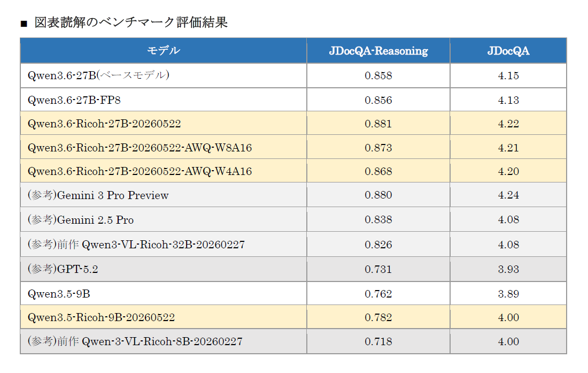
Task: Click the 図表読解のベンチマーク評価結果 heading
Action: tap(131, 22)
